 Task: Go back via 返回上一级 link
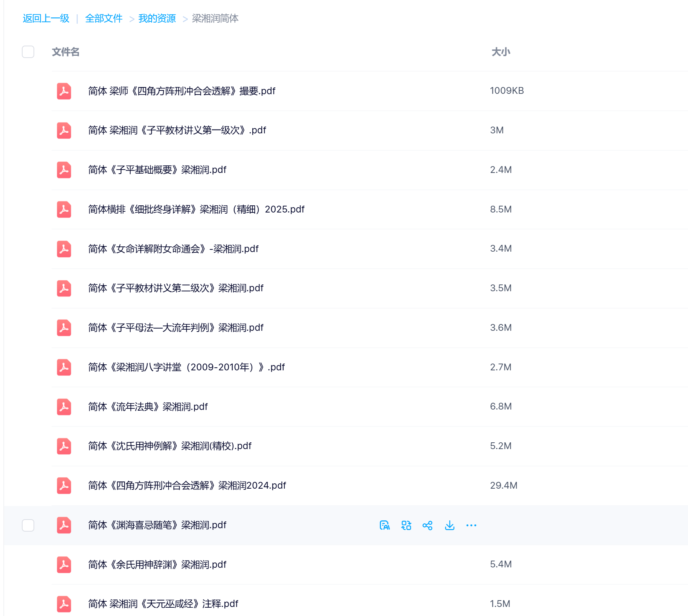[46, 18]
